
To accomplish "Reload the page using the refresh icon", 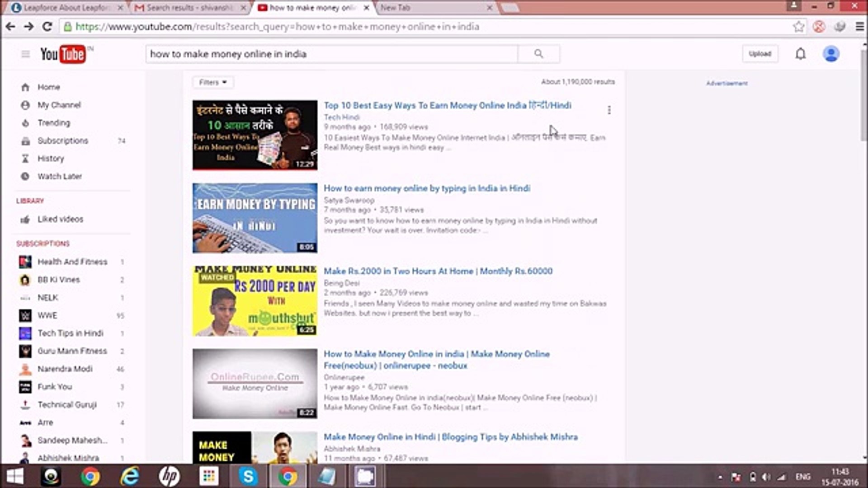I will pyautogui.click(x=47, y=27).
